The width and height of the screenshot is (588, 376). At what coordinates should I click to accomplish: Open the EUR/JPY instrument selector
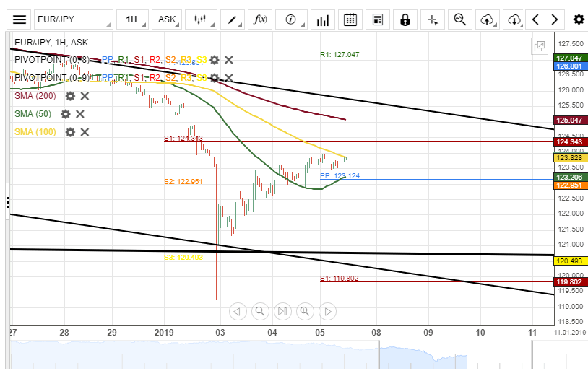[x=74, y=19]
